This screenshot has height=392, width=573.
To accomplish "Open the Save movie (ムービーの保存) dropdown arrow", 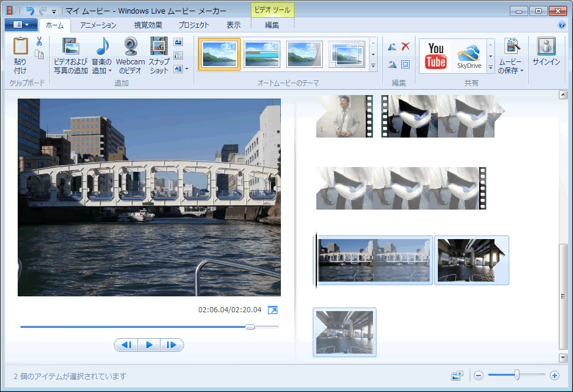I will point(522,71).
